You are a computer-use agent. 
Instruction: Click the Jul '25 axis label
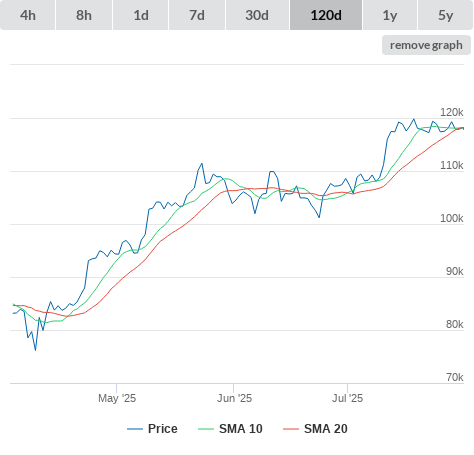pyautogui.click(x=347, y=398)
